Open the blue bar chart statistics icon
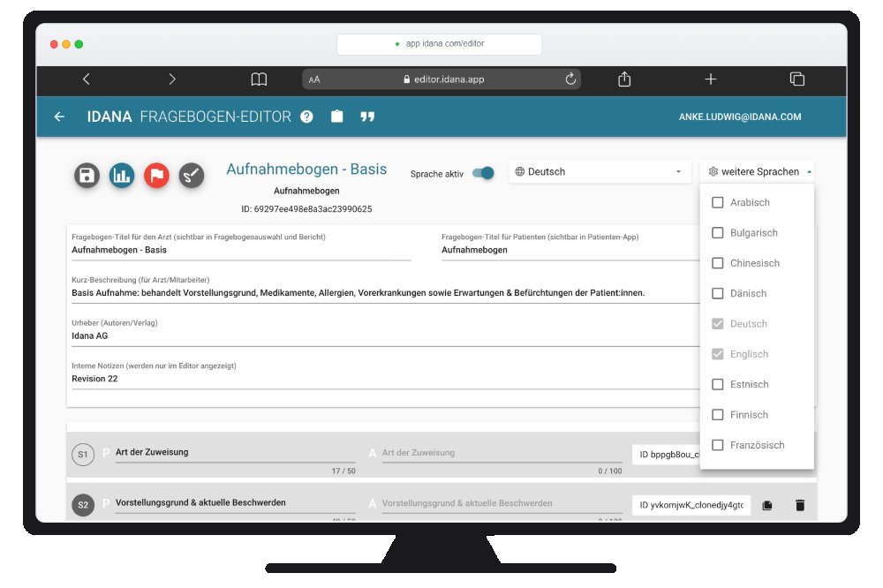Viewport: 883px width, 588px height. coord(122,175)
